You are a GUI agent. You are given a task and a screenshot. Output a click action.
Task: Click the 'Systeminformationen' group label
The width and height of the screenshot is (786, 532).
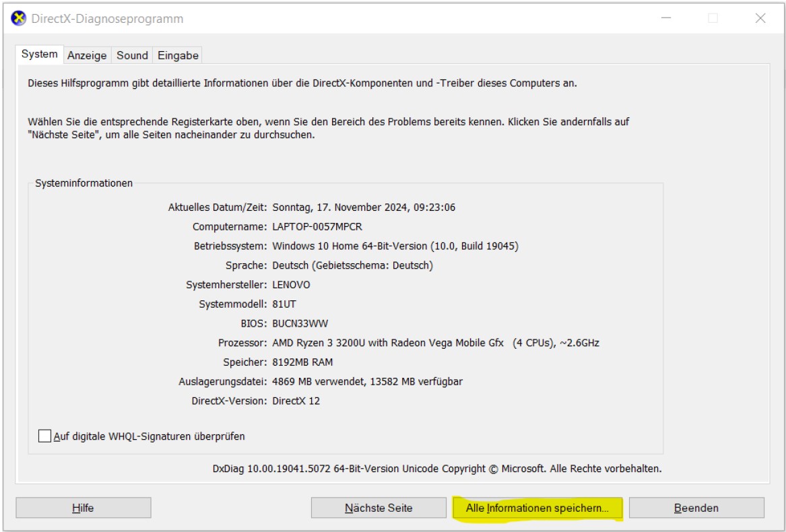[84, 183]
